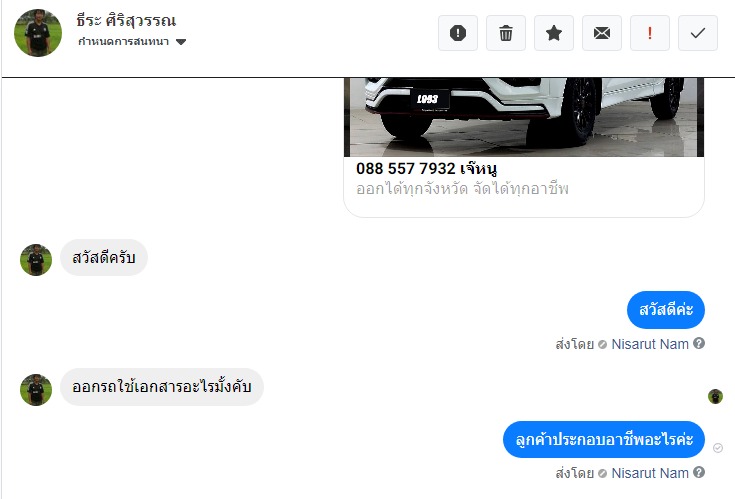This screenshot has width=735, height=499.
Task: Mark conversation done with checkmark icon
Action: [698, 33]
